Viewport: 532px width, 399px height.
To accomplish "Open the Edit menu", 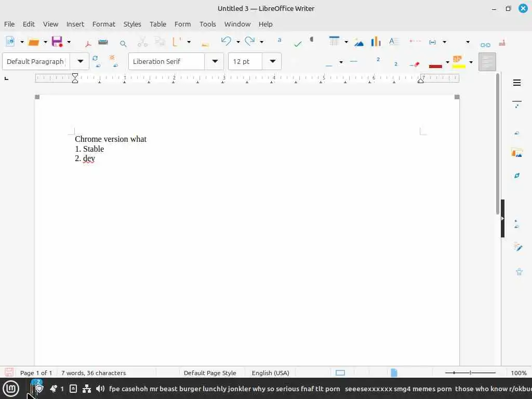I will pyautogui.click(x=29, y=24).
